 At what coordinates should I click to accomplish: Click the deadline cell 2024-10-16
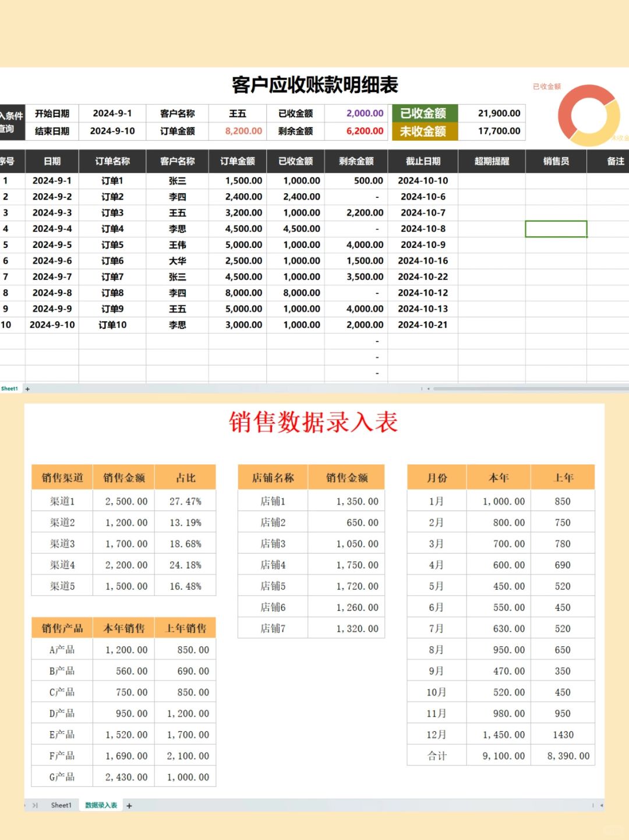coord(423,261)
